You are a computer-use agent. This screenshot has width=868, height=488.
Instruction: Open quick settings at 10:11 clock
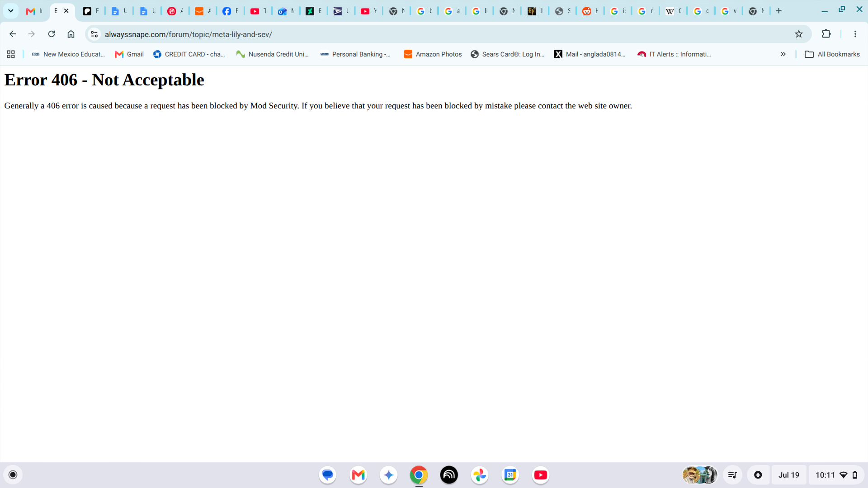click(x=836, y=475)
